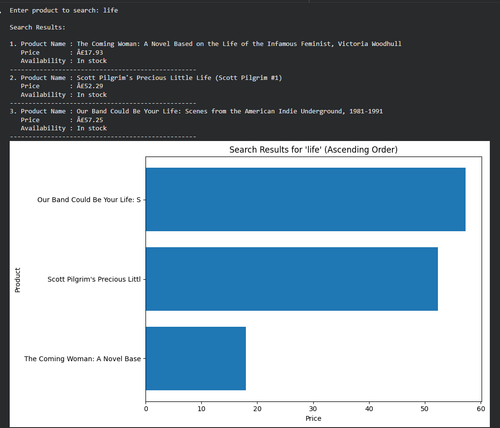500x428 pixels.
Task: Click the Scott Pilgrim's Precious Little bar
Action: [x=292, y=279]
